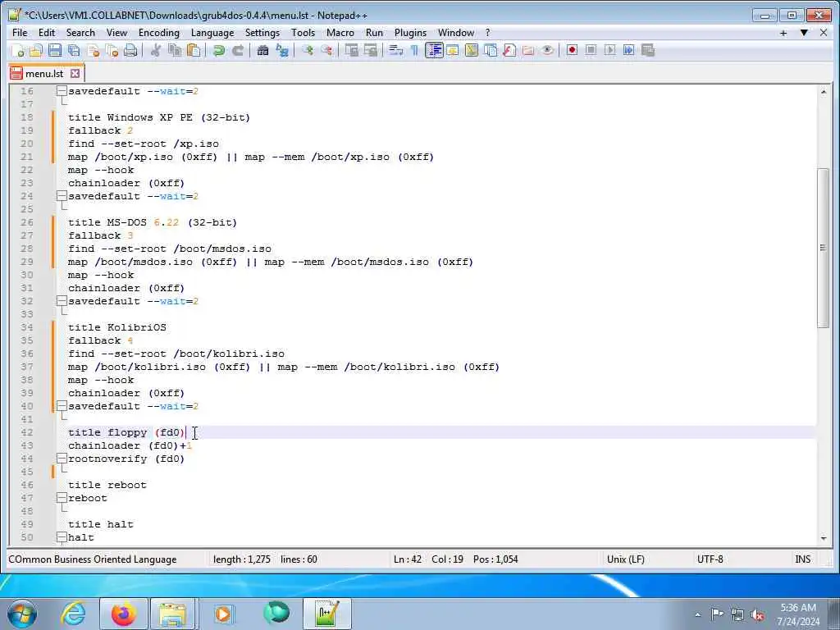Screen dimensions: 840x630
Task: Open the Macro menu
Action: click(340, 33)
